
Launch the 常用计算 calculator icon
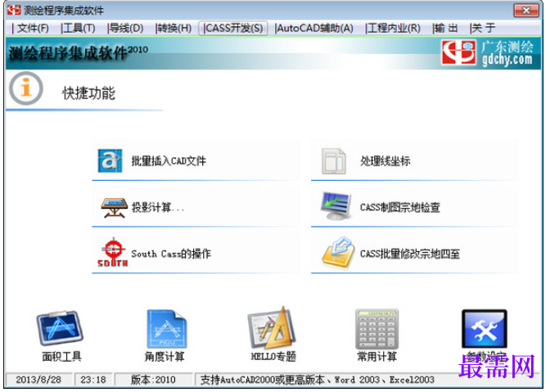(376, 329)
